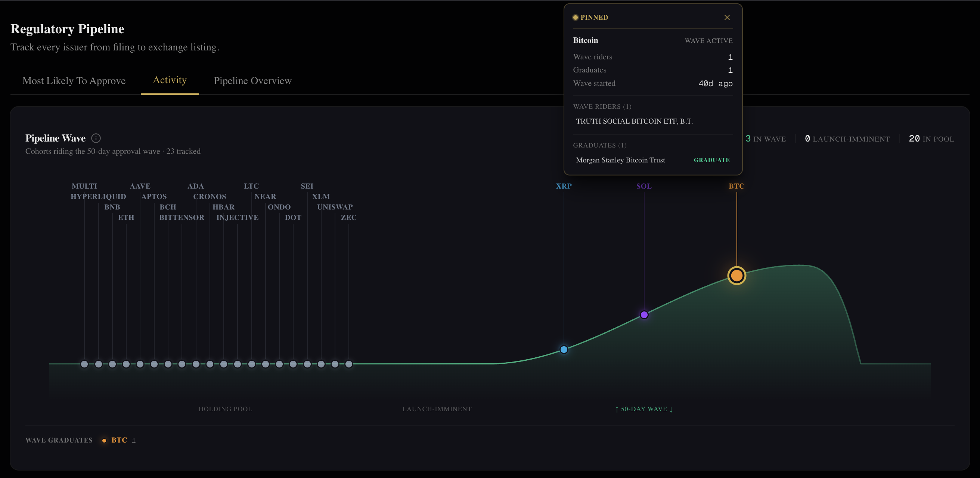Viewport: 980px width, 478px height.
Task: Click the LTC holding pool dot
Action: point(251,364)
